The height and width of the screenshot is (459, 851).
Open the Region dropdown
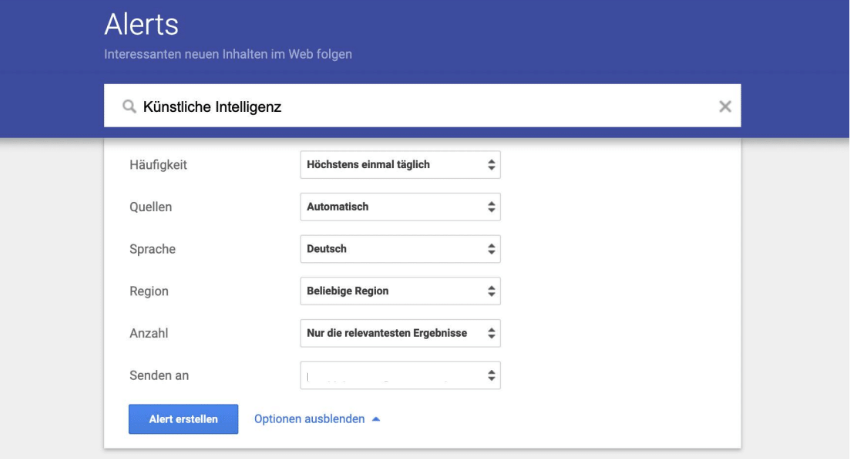400,291
